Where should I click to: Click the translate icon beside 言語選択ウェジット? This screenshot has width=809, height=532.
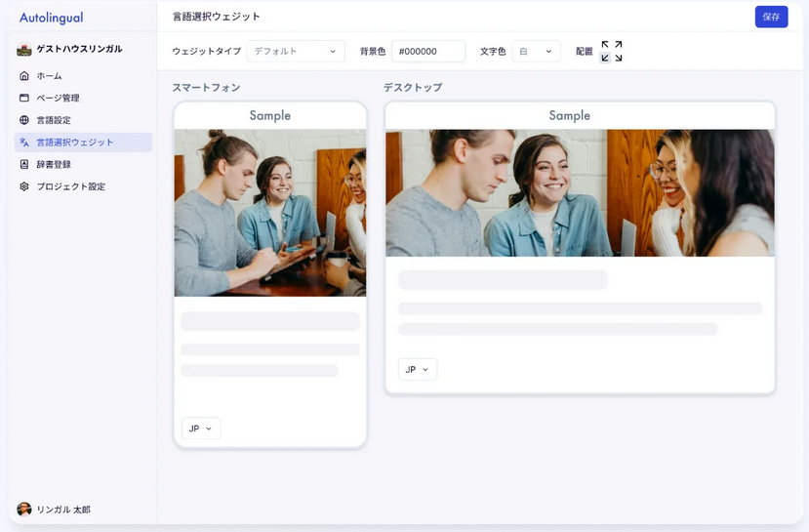tap(24, 143)
